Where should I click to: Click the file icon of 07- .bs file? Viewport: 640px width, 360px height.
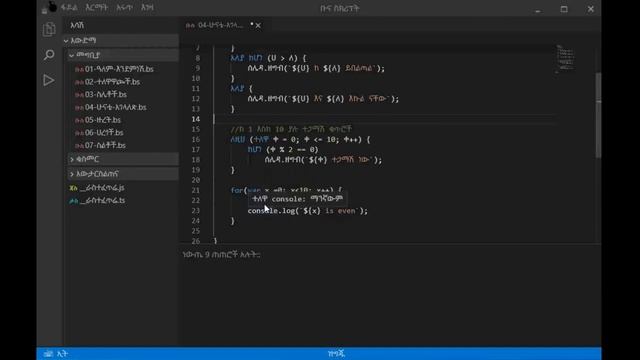point(79,145)
